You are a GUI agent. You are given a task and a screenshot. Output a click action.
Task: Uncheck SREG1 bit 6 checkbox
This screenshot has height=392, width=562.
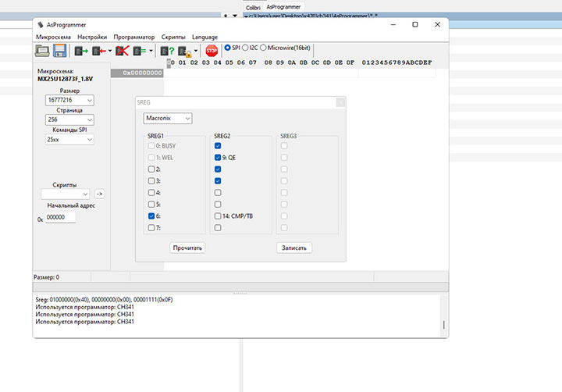coord(151,216)
